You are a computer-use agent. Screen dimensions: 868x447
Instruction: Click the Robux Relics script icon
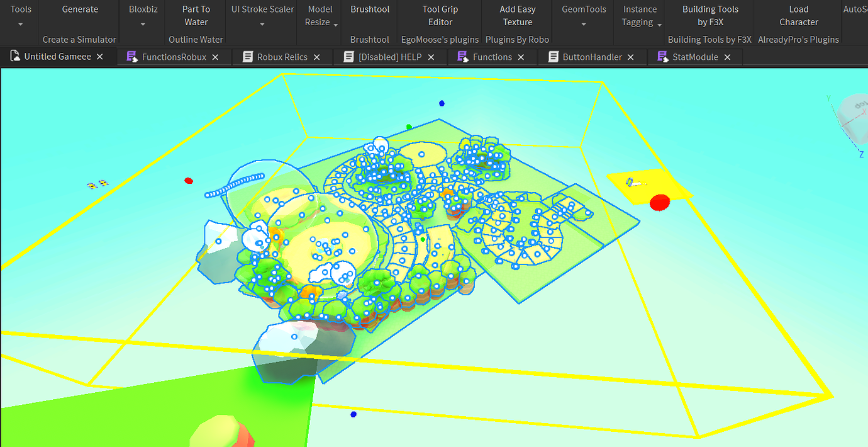click(x=248, y=57)
